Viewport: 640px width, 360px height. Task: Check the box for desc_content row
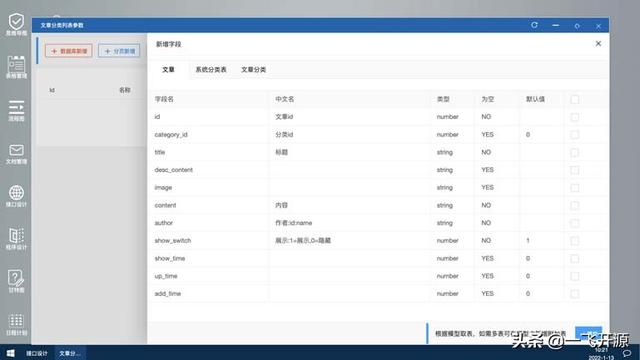[x=575, y=170]
